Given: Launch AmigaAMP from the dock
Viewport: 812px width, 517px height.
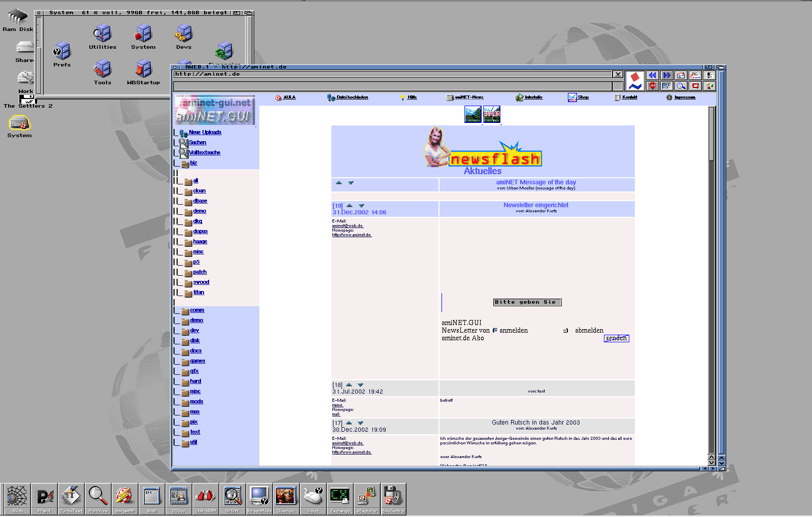Looking at the screenshot, I should point(124,497).
